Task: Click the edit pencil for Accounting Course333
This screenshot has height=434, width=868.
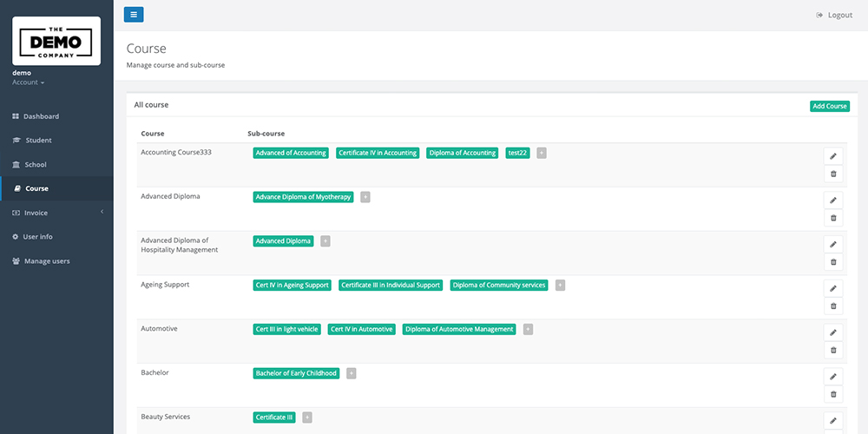Action: click(833, 156)
